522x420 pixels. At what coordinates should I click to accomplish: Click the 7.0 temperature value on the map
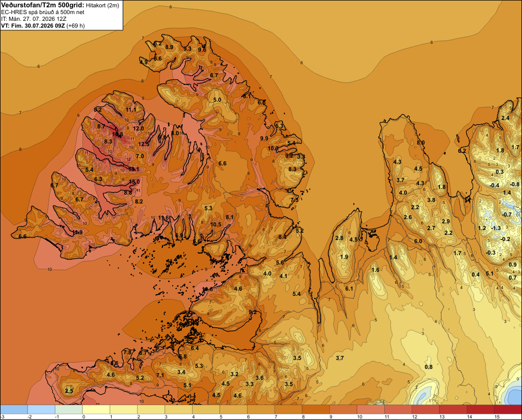click(140, 156)
